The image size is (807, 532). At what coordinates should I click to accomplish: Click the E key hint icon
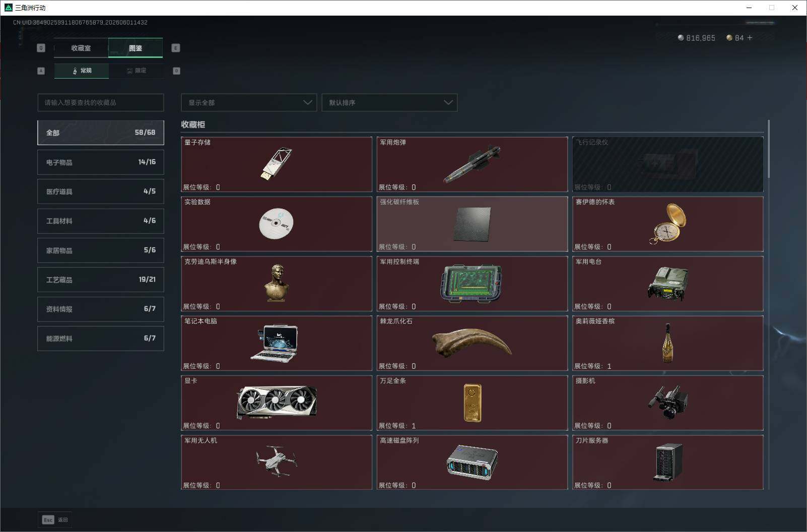pos(176,48)
